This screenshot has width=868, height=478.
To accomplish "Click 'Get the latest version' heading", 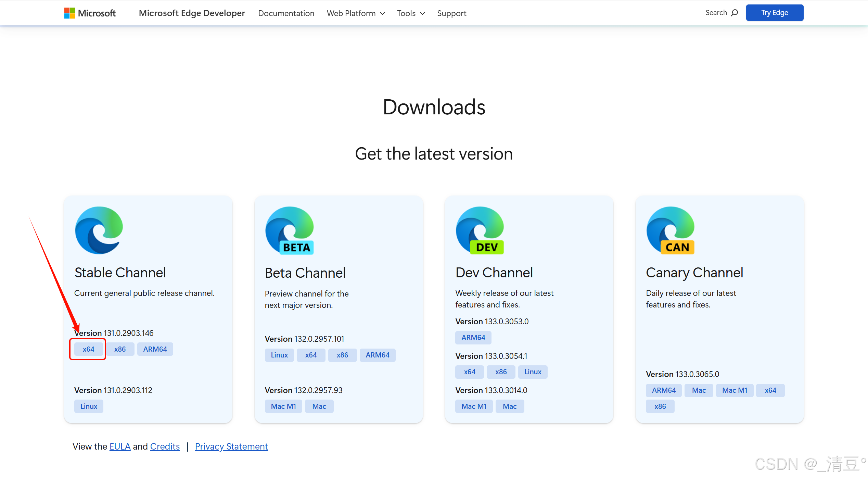I will (434, 154).
